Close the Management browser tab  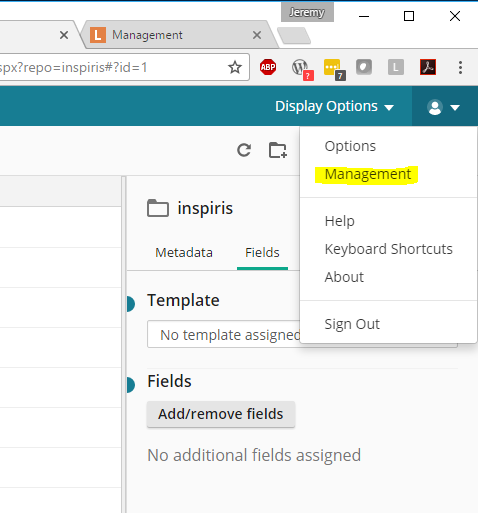(x=257, y=35)
